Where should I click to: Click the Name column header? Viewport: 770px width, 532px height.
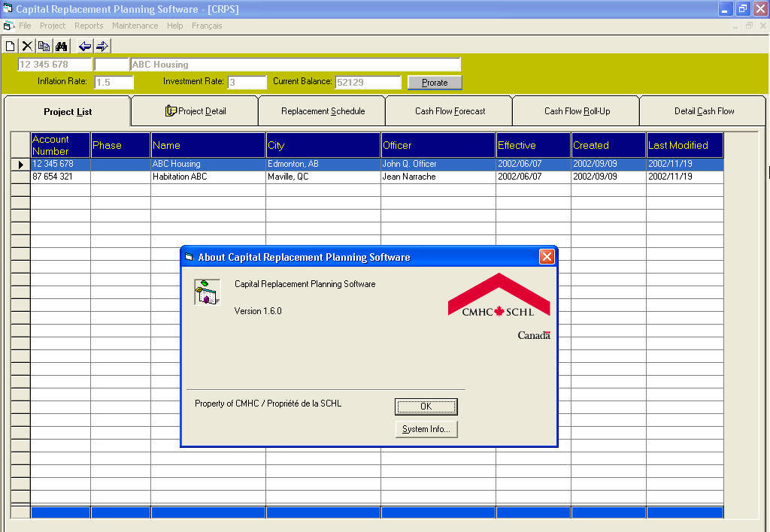click(208, 145)
